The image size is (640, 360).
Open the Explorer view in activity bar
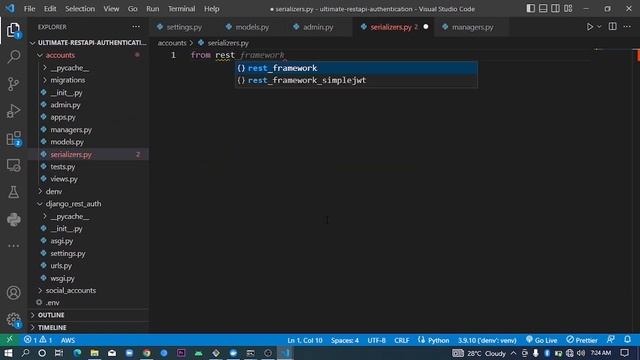click(x=13, y=30)
